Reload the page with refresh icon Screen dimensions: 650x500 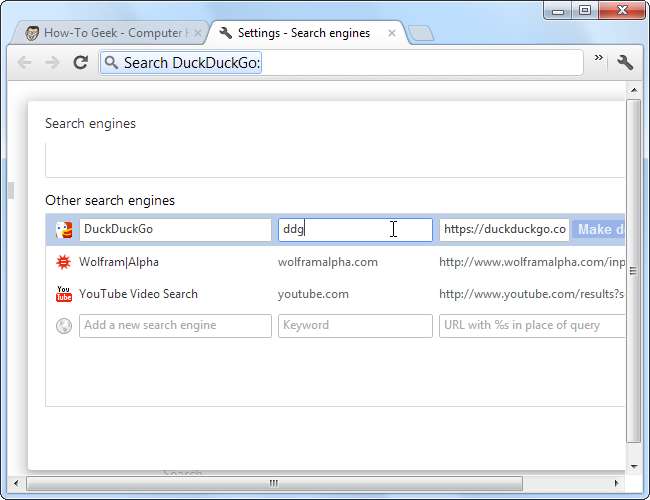(x=81, y=63)
